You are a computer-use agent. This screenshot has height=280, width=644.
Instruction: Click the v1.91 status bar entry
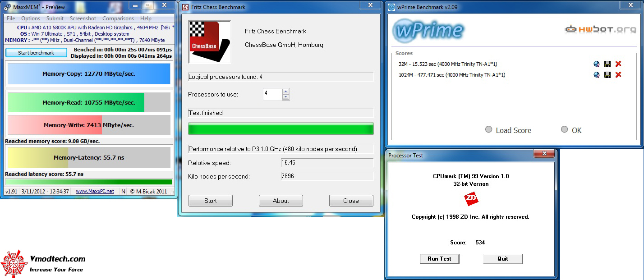point(11,192)
